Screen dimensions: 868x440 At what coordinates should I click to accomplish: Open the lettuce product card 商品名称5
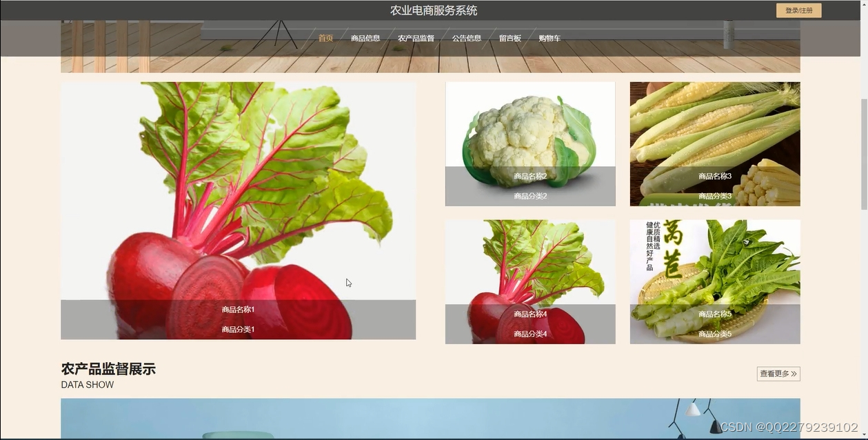pyautogui.click(x=715, y=281)
